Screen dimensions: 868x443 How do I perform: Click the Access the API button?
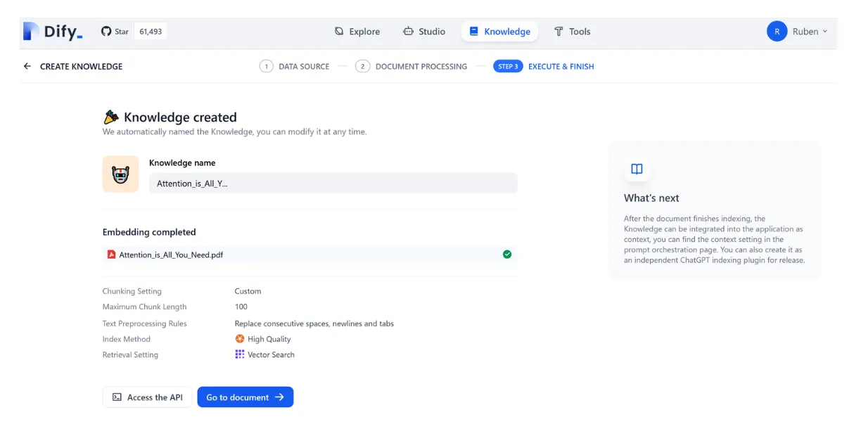click(x=147, y=397)
